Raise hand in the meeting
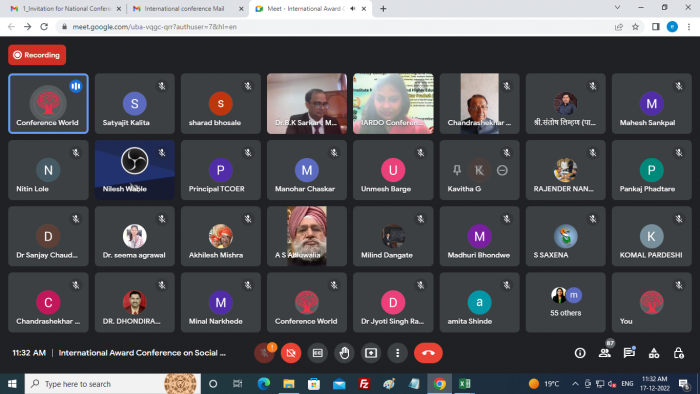This screenshot has height=394, width=700. [344, 353]
